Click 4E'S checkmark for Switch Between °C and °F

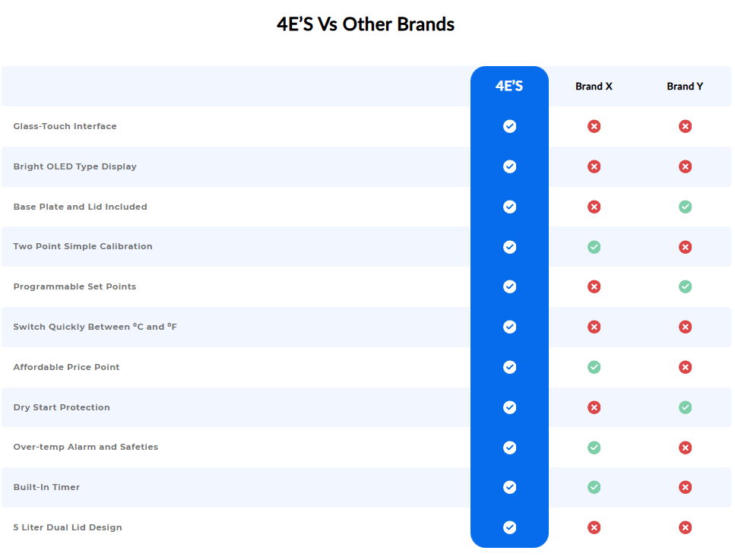click(509, 327)
